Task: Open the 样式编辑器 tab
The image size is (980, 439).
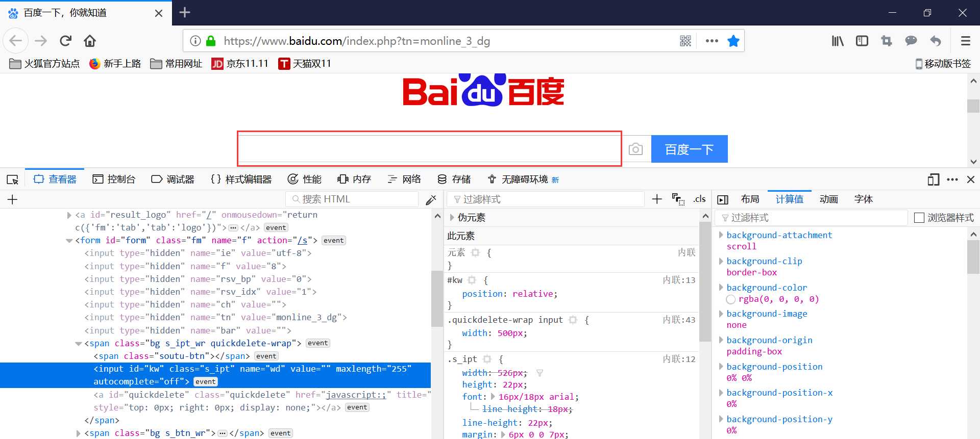Action: click(x=241, y=179)
